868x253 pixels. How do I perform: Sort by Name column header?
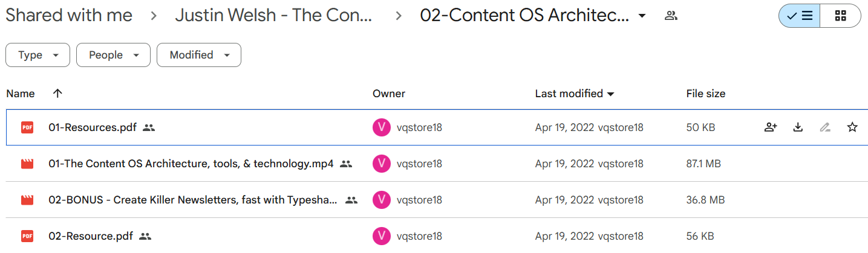21,94
